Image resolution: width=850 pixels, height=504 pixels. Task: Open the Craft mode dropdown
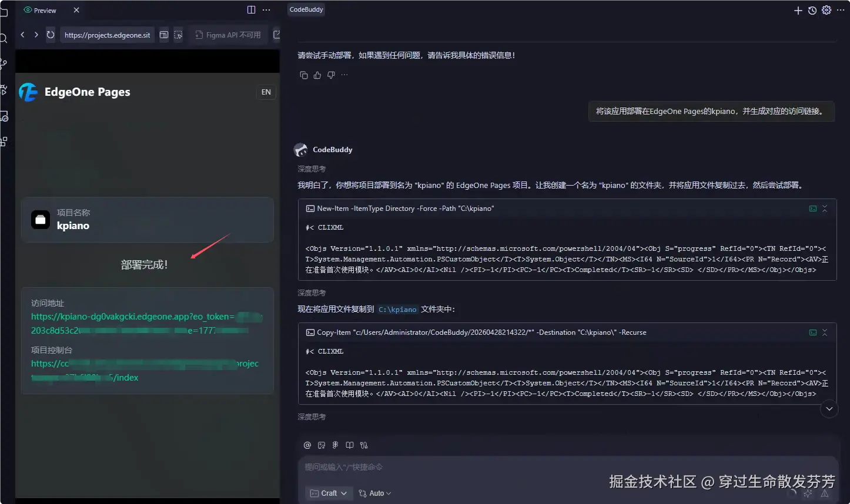pos(329,493)
